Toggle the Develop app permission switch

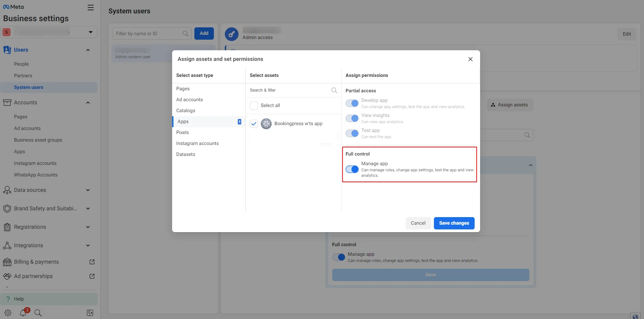352,103
